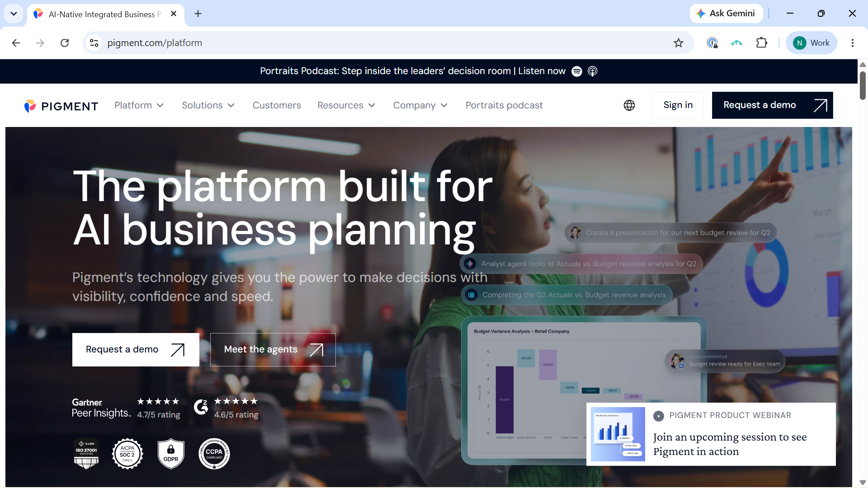Click the G2 logo icon

coord(201,407)
